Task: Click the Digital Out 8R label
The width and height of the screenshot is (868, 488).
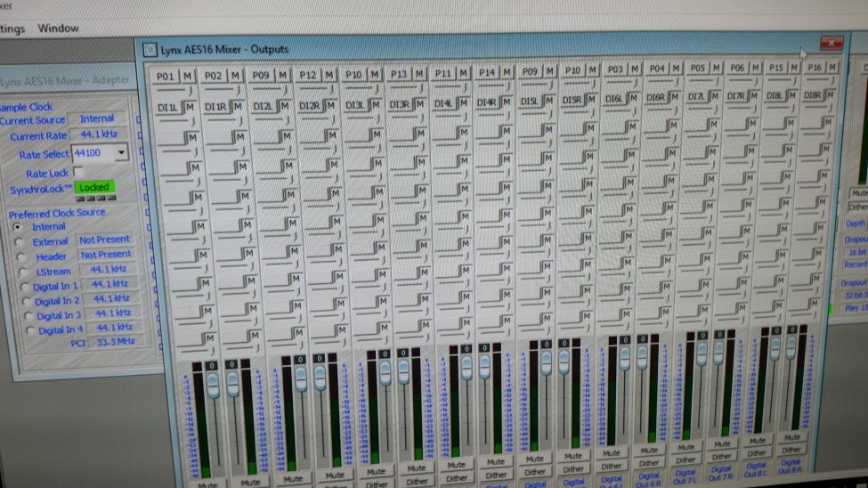Action: coord(790,467)
